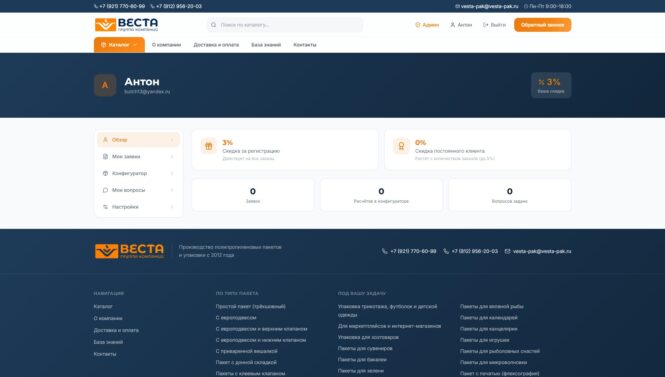Click the Веста logo in the header
This screenshot has width=665, height=377.
(126, 25)
